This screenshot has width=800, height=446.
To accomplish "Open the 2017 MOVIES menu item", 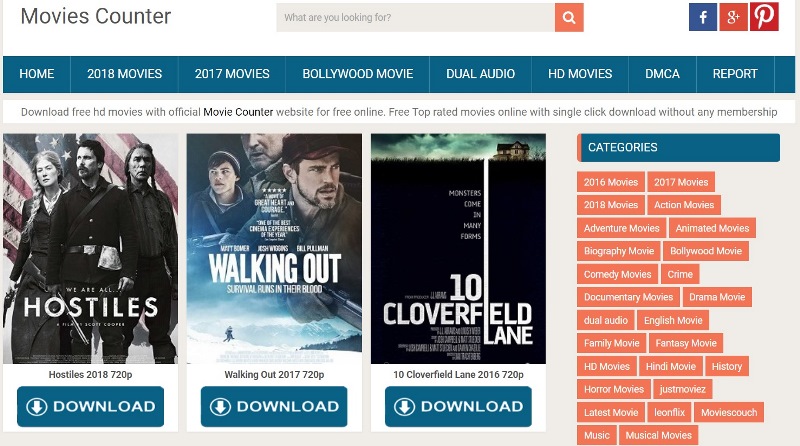I will [x=232, y=74].
